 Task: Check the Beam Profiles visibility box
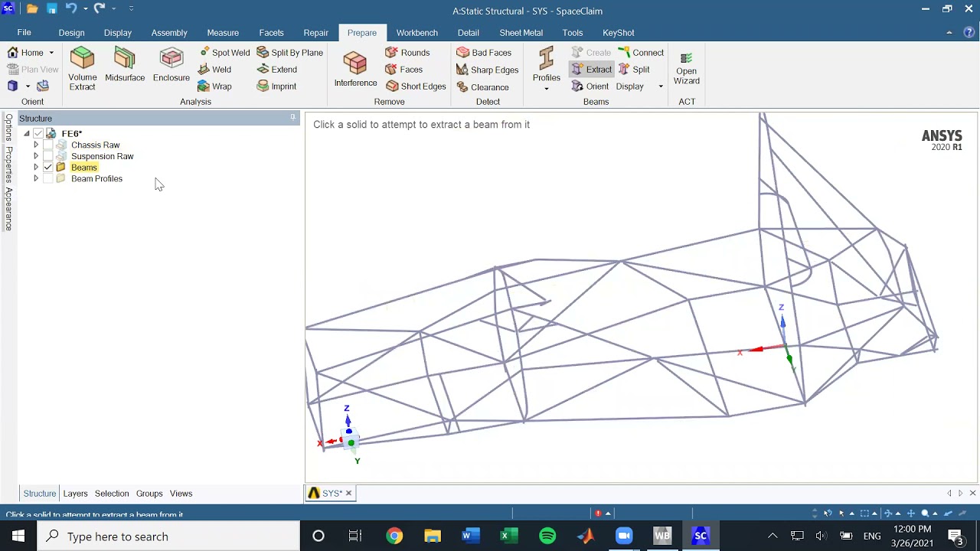[x=48, y=179]
